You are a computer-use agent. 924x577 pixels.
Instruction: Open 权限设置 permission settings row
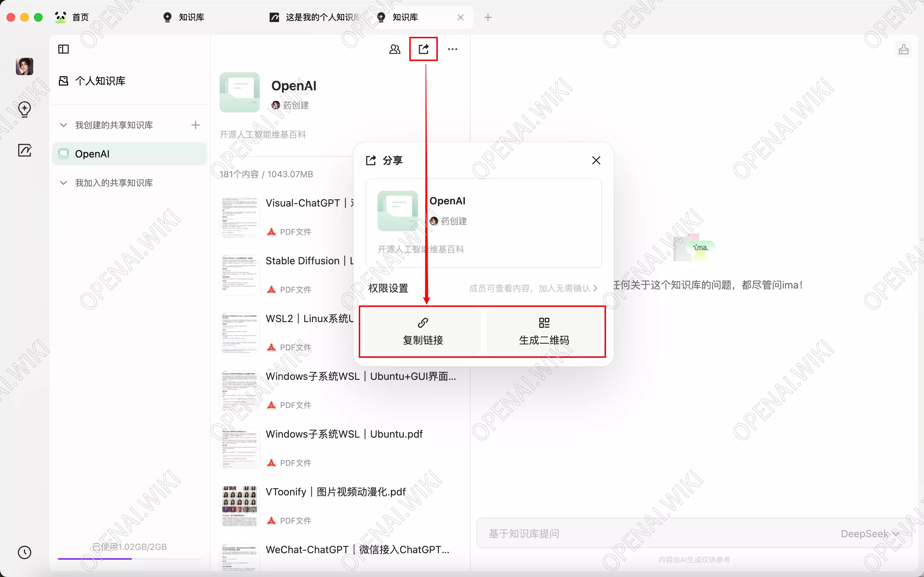(x=483, y=288)
